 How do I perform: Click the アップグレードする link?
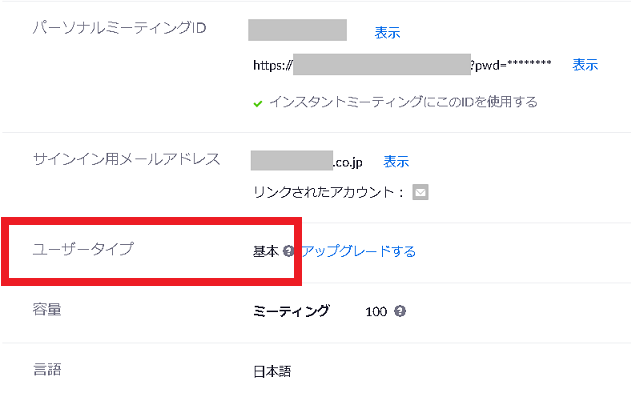359,251
